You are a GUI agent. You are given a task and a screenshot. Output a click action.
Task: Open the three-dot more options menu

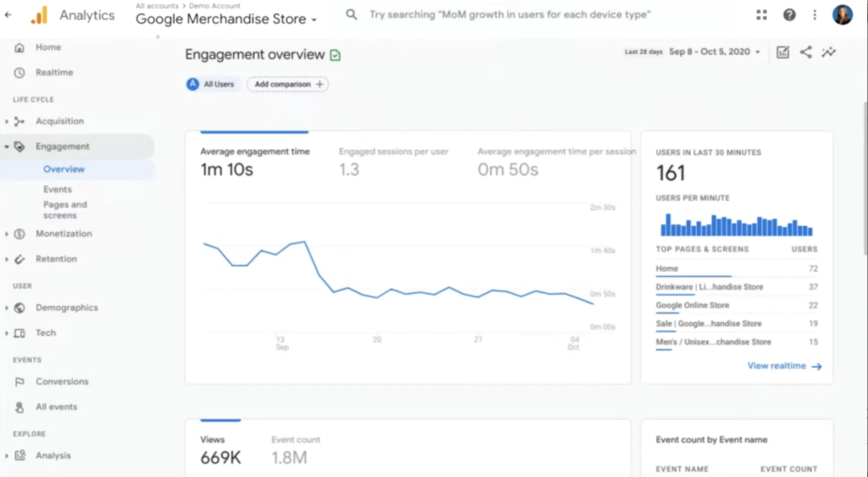coord(815,15)
